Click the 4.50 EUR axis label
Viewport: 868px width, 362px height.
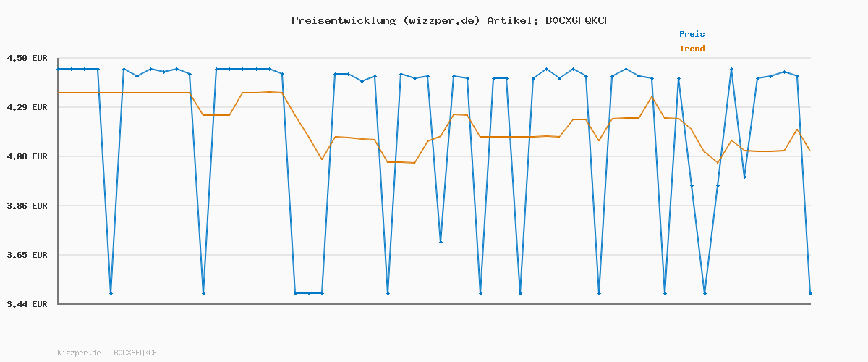click(27, 58)
